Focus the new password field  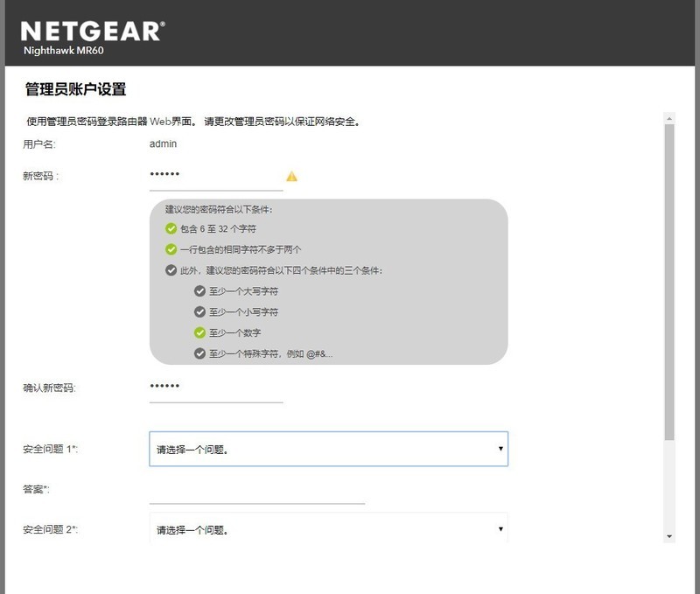click(x=216, y=178)
